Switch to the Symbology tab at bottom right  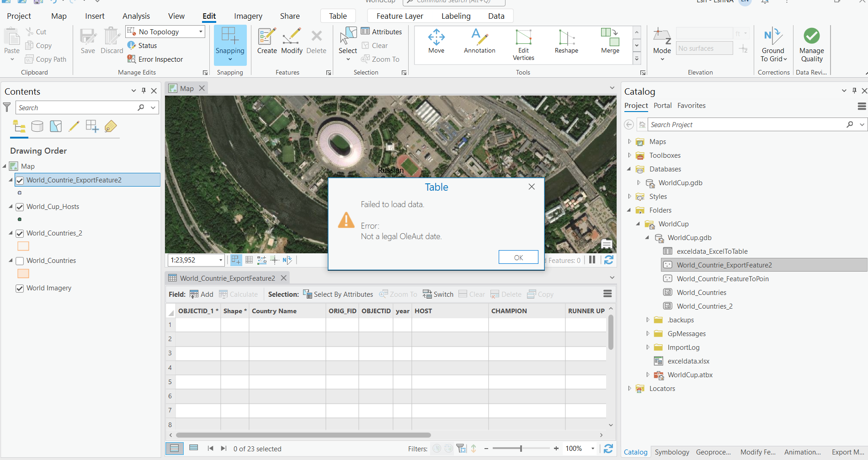pos(671,452)
